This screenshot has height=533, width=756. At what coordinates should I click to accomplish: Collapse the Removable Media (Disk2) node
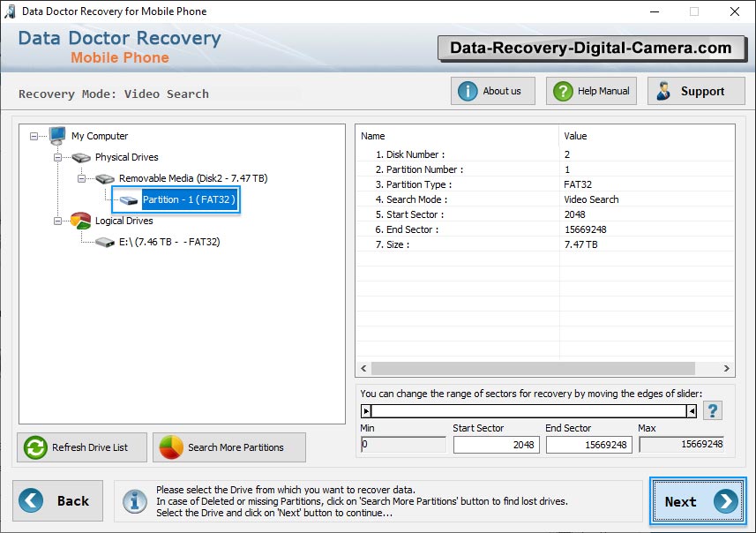click(x=81, y=179)
